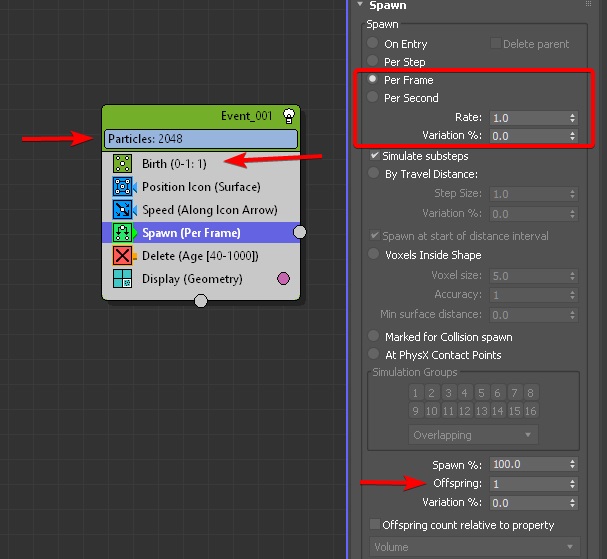Click the Display operator icon
The width and height of the screenshot is (607, 559).
click(122, 279)
